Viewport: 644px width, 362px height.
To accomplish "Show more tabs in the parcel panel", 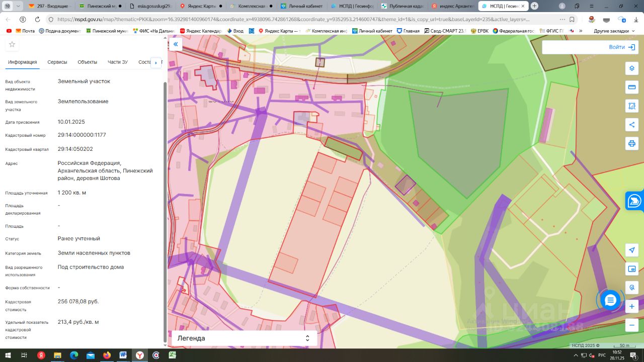I will [156, 62].
